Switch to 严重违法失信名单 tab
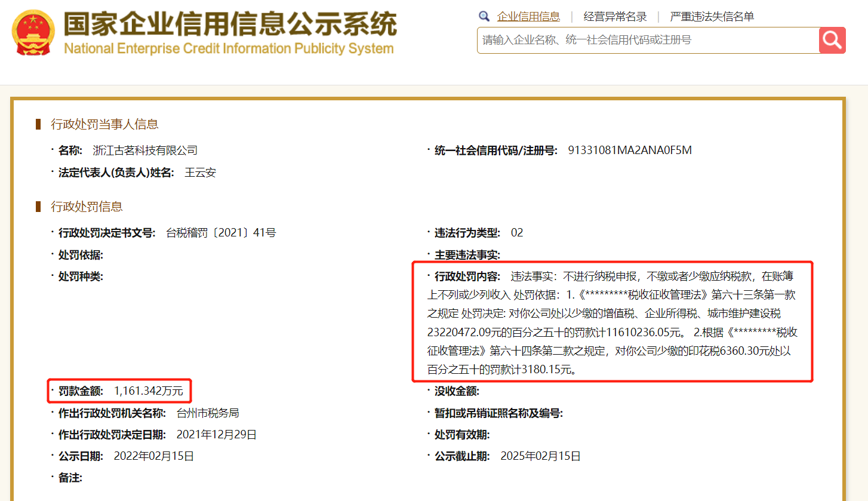The width and height of the screenshot is (868, 501). [x=712, y=17]
